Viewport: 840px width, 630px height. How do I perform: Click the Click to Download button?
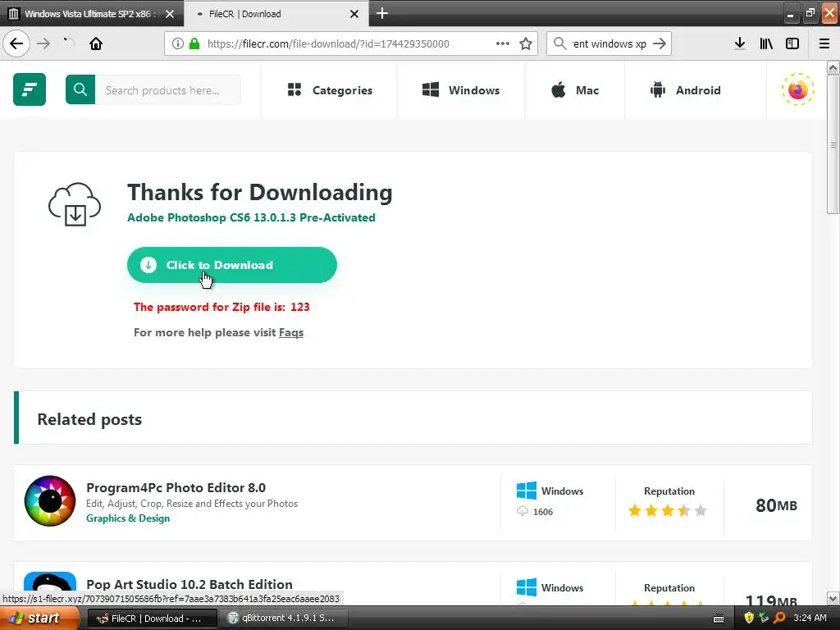tap(232, 265)
